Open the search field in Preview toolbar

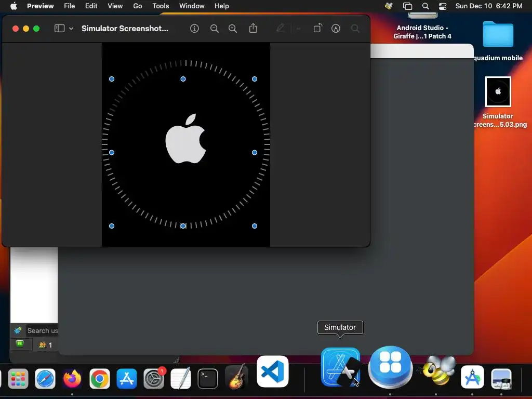tap(355, 29)
